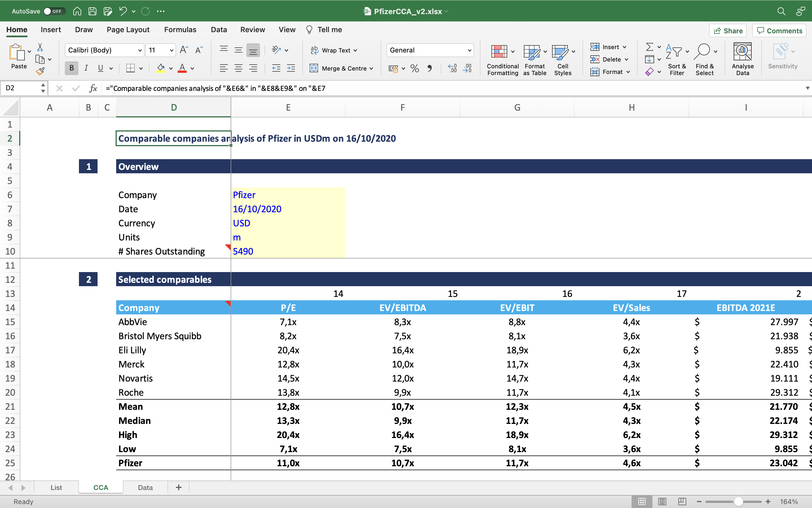Viewport: 812px width, 508px height.
Task: Switch to Page Break Preview view
Action: click(x=682, y=502)
